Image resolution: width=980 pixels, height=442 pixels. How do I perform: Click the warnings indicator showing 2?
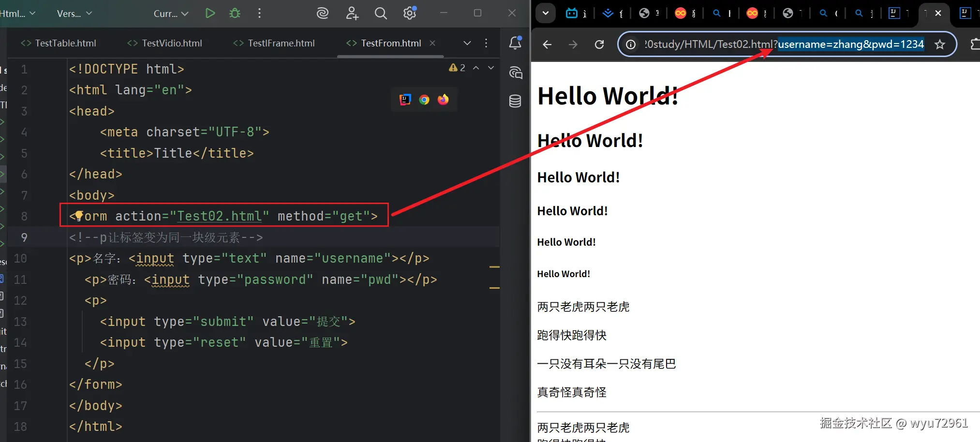pos(457,68)
